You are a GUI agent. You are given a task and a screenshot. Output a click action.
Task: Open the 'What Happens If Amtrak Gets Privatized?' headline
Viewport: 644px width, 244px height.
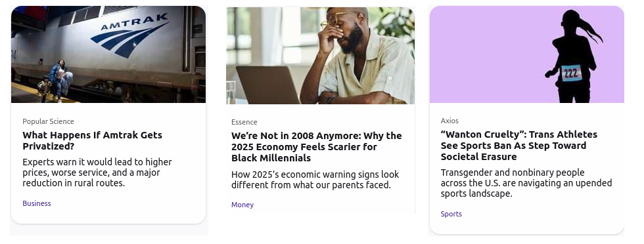[93, 140]
